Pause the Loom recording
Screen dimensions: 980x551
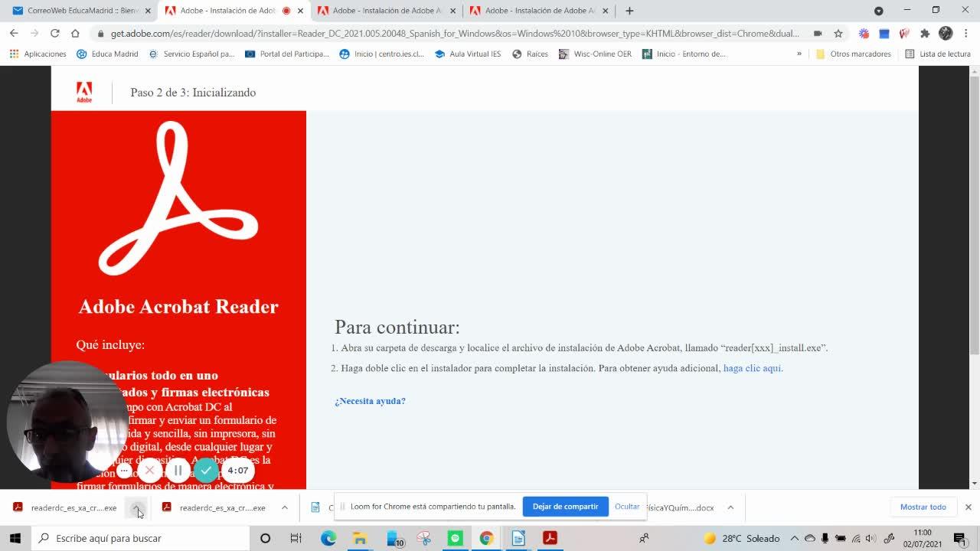[x=178, y=471]
